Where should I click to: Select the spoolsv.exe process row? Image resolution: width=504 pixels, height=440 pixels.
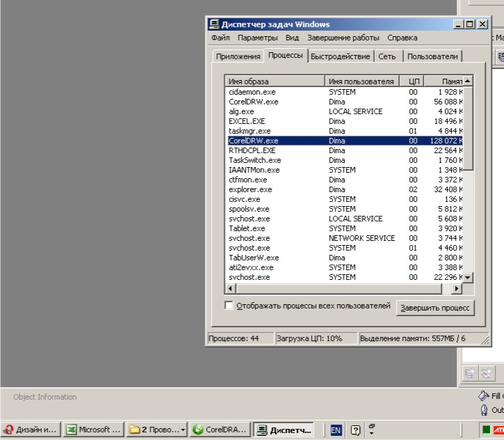click(x=344, y=209)
